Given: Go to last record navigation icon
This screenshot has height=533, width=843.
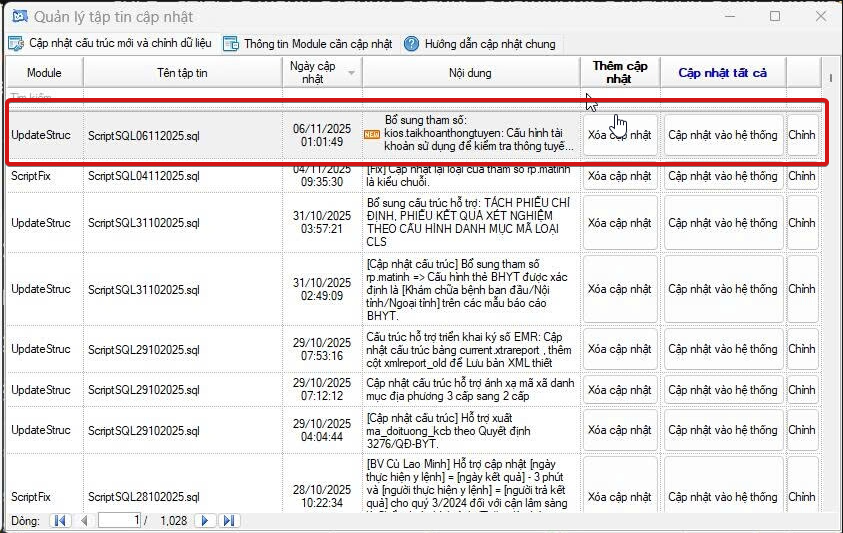Looking at the screenshot, I should click(228, 521).
